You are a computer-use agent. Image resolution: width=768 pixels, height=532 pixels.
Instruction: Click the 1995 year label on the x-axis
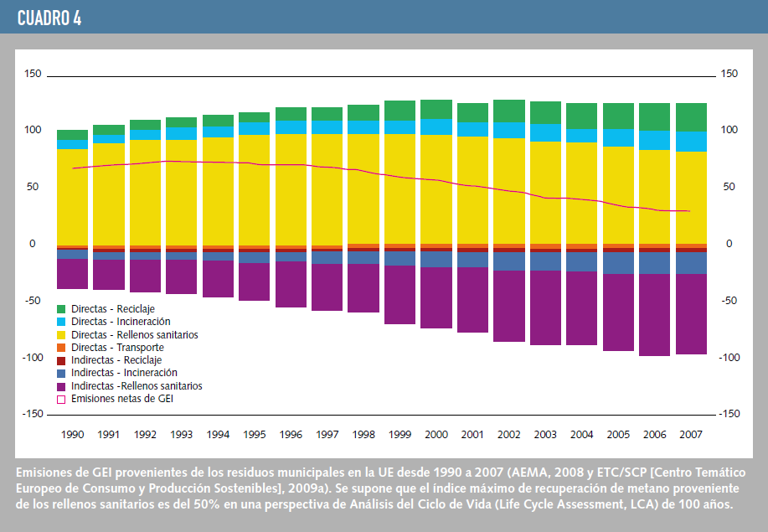[254, 435]
